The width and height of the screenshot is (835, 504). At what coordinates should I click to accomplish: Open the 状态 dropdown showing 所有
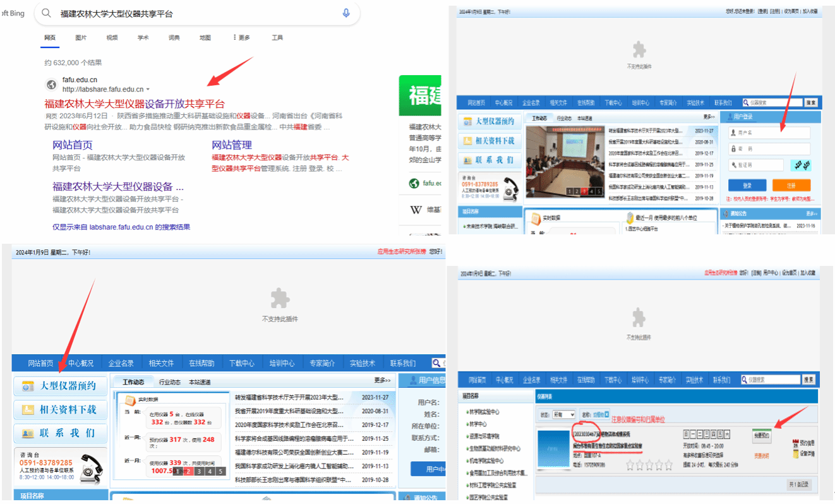click(563, 415)
